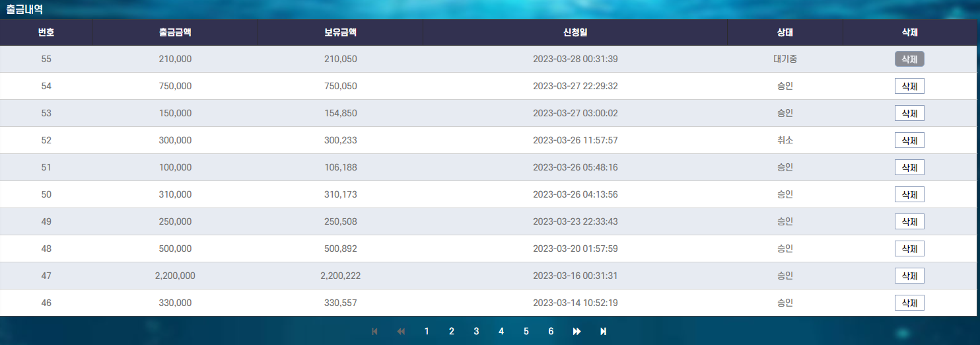Click the withdrawal amount 100,000
Viewport: 980px width, 345px height.
pyautogui.click(x=175, y=167)
